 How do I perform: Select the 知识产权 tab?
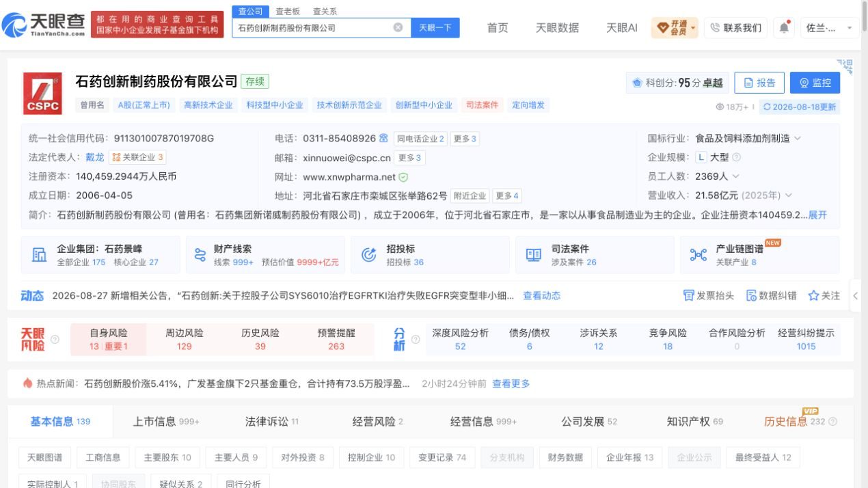[x=695, y=422]
